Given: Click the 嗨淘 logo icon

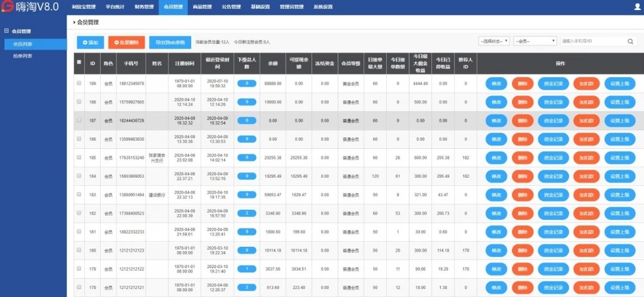Looking at the screenshot, I should pos(7,8).
